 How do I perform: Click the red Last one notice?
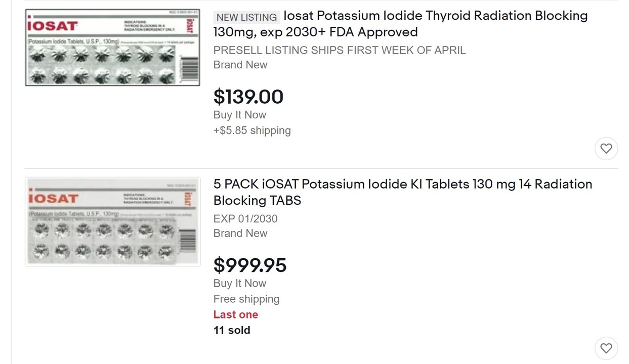pyautogui.click(x=236, y=314)
